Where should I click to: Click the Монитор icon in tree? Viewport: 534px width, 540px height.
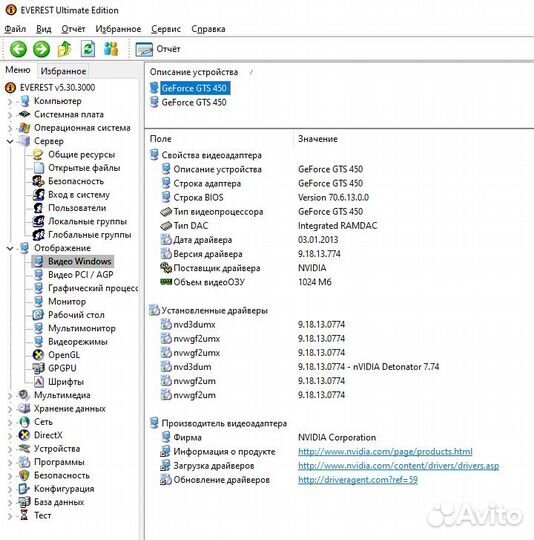click(x=38, y=301)
